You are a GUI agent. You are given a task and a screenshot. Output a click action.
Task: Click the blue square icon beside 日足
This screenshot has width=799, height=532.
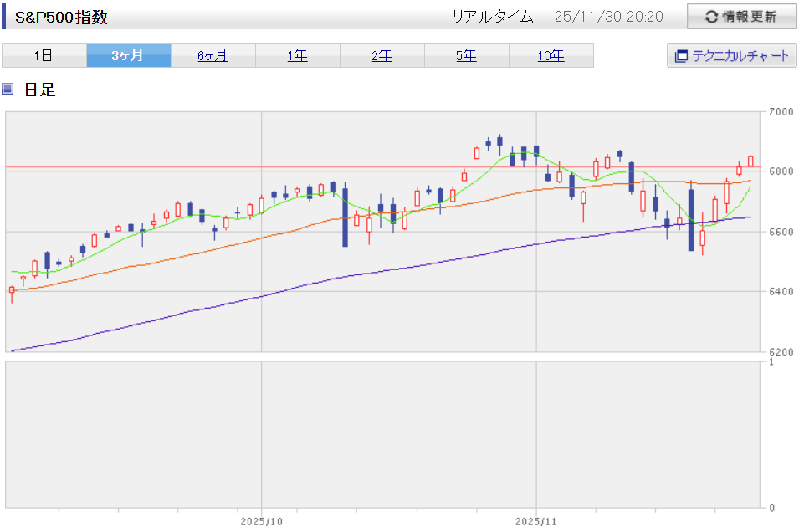coord(8,89)
